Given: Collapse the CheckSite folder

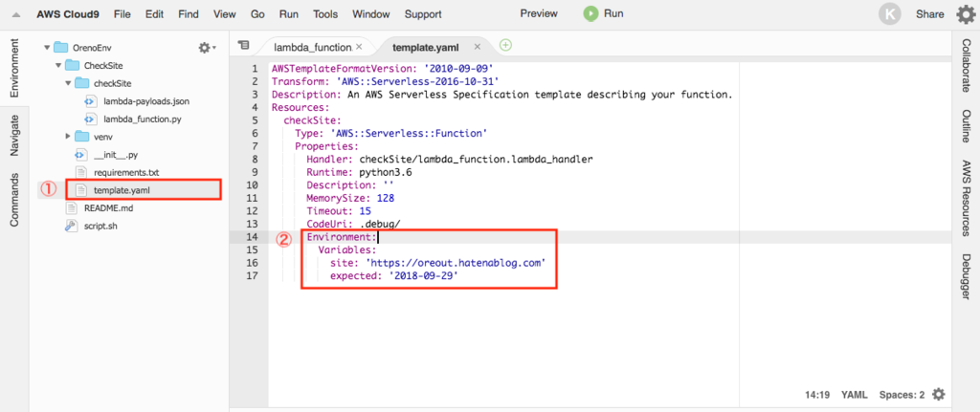Looking at the screenshot, I should [58, 66].
